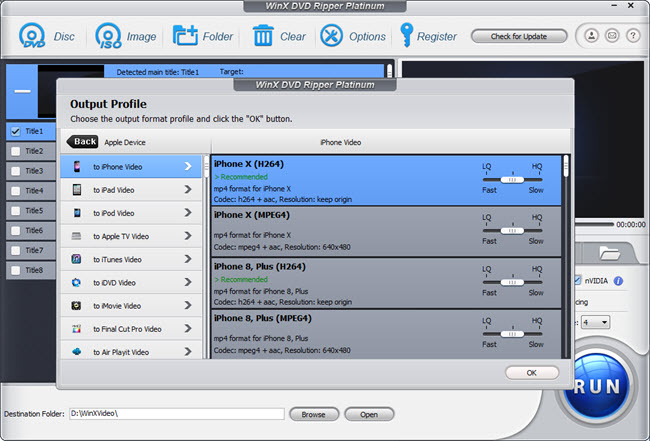Uncheck the Title1 checkbox
Image resolution: width=650 pixels, height=441 pixels.
(15, 131)
